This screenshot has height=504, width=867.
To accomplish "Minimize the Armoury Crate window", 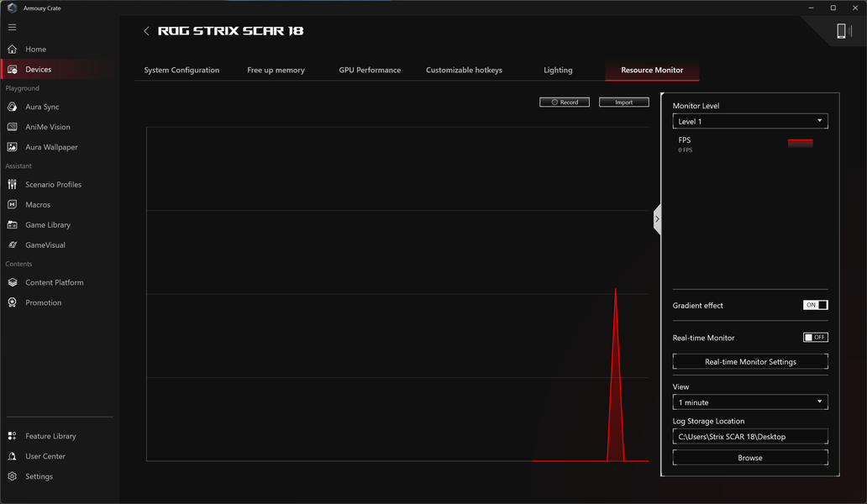I will point(812,8).
